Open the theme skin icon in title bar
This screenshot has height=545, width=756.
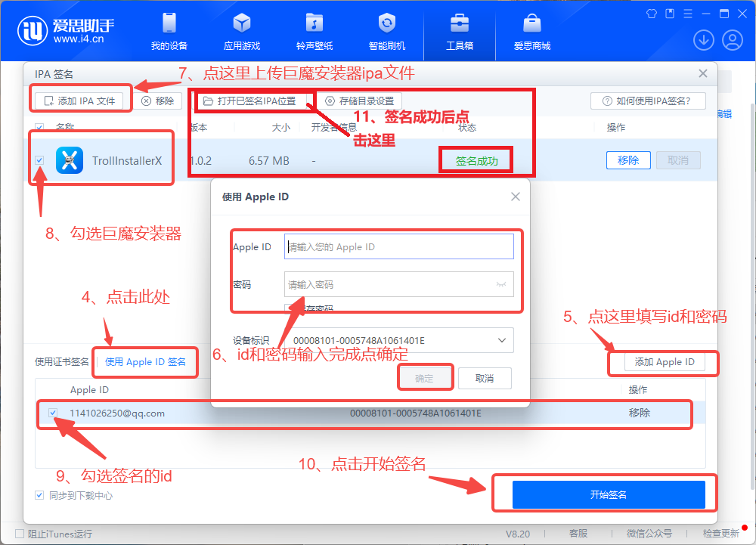(x=650, y=13)
